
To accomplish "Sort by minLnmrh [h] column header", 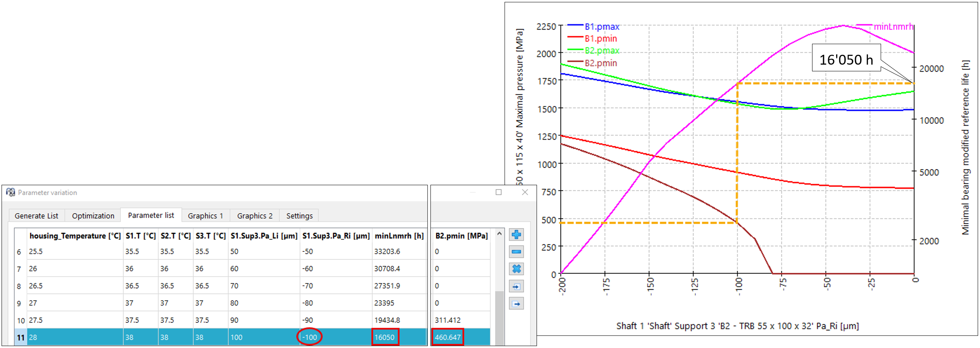I will [399, 236].
